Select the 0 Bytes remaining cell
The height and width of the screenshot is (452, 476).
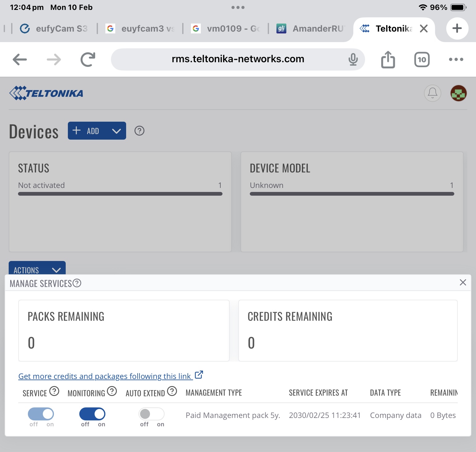pyautogui.click(x=443, y=415)
